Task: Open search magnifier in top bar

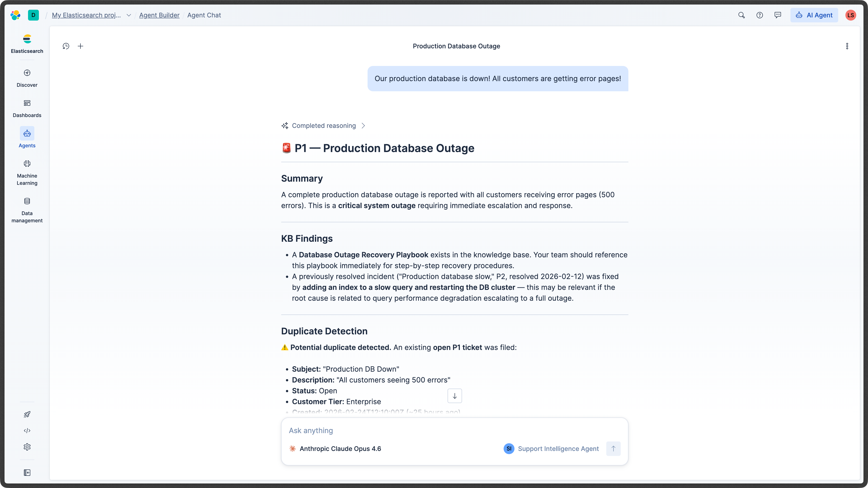Action: 741,15
